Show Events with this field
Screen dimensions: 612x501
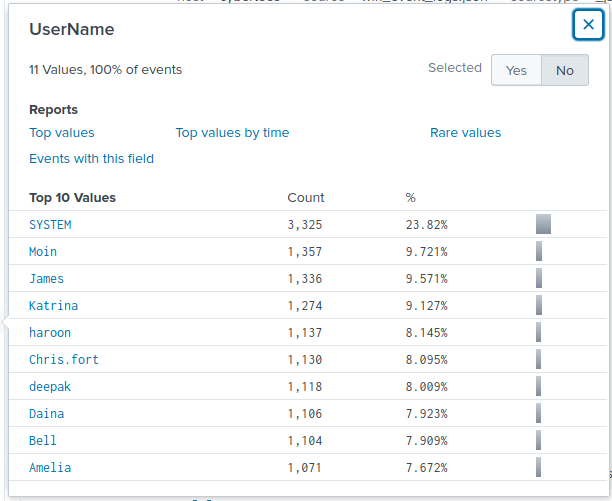click(92, 159)
